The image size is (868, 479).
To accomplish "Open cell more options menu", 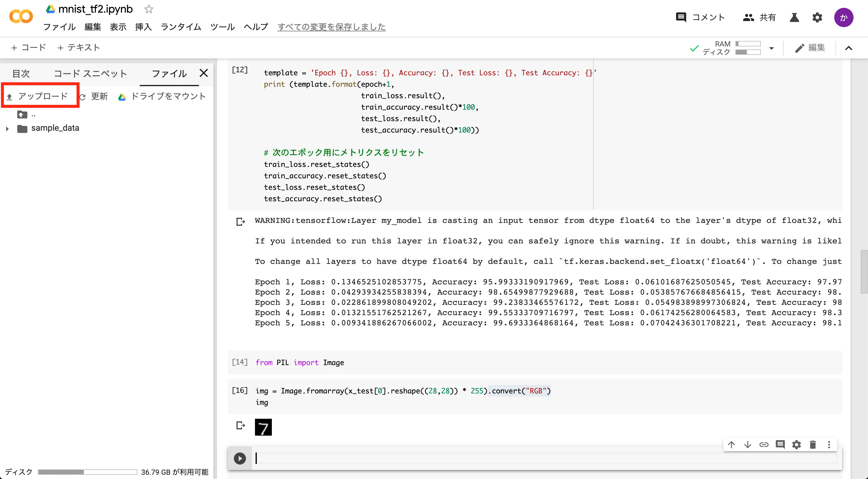I will (x=829, y=444).
